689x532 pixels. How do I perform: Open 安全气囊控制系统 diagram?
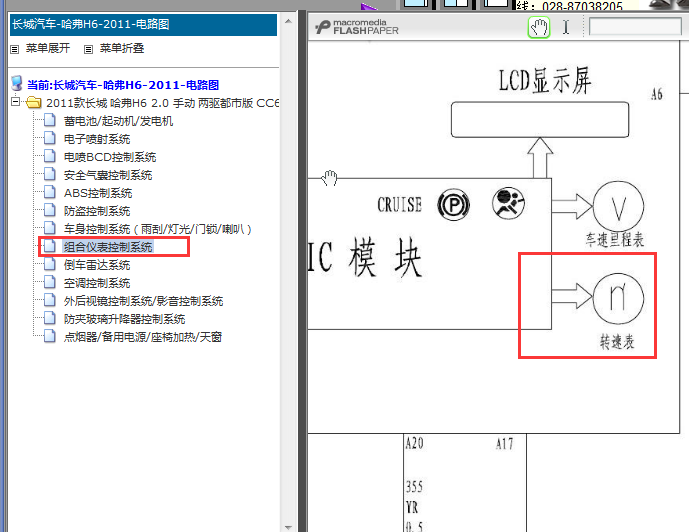pyautogui.click(x=108, y=175)
